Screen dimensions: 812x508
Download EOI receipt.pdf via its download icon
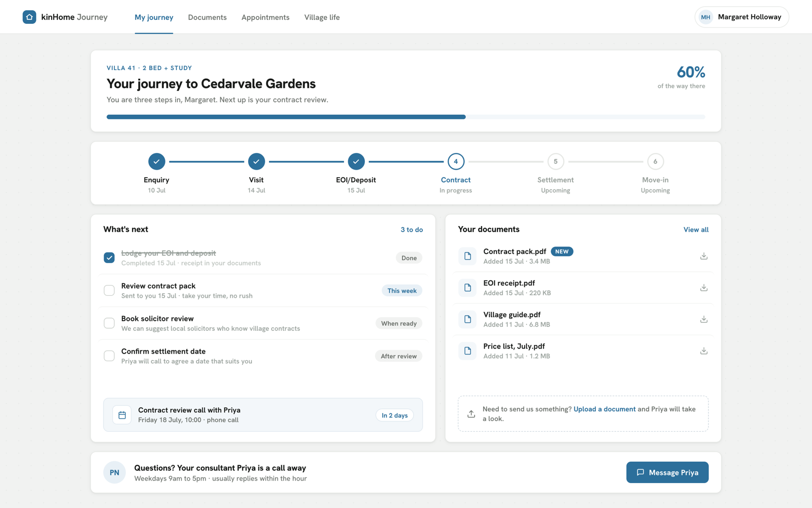(703, 288)
